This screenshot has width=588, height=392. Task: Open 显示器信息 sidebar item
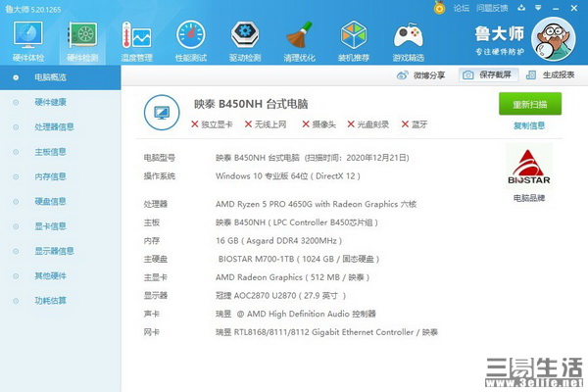click(54, 251)
